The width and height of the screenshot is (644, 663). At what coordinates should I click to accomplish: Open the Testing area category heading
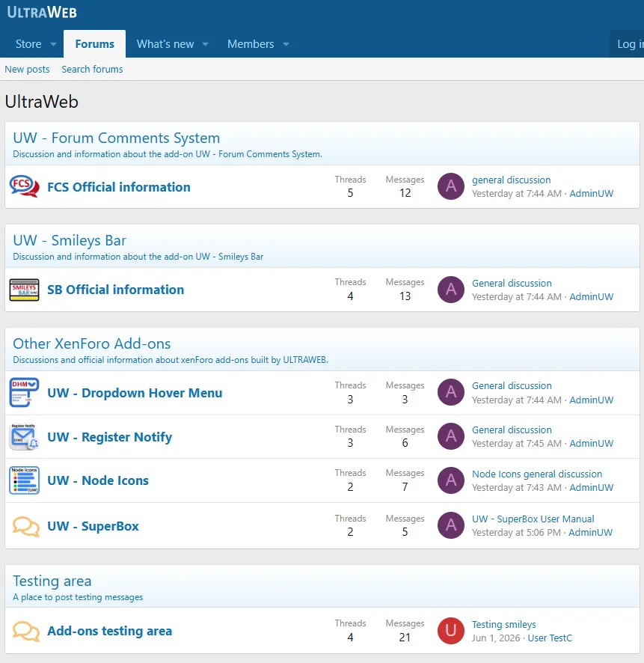click(x=52, y=581)
